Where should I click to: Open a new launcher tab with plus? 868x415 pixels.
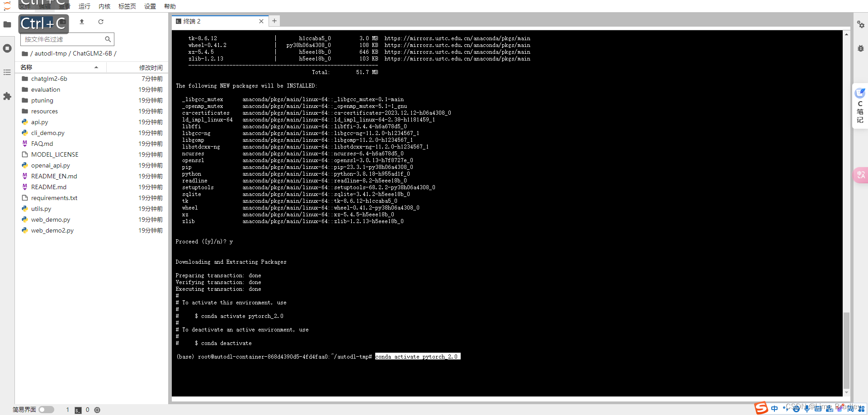click(274, 21)
